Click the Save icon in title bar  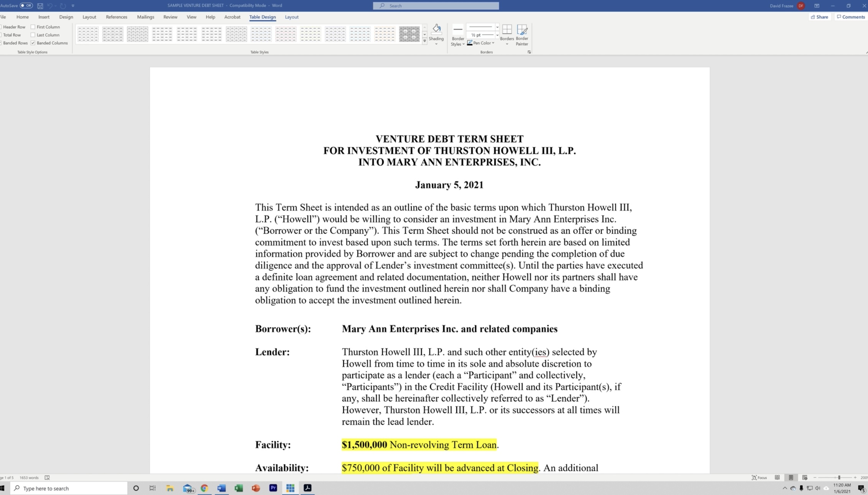point(40,6)
